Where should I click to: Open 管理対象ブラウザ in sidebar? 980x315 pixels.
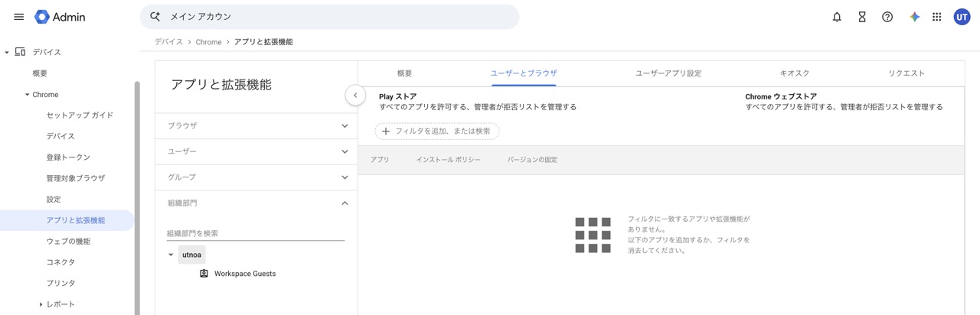76,178
